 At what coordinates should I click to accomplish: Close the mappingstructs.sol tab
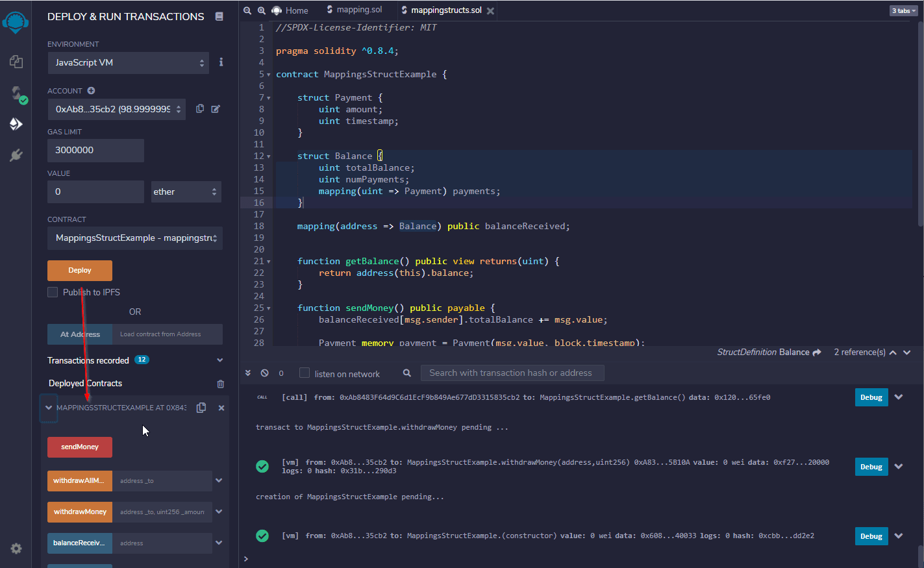pos(490,11)
